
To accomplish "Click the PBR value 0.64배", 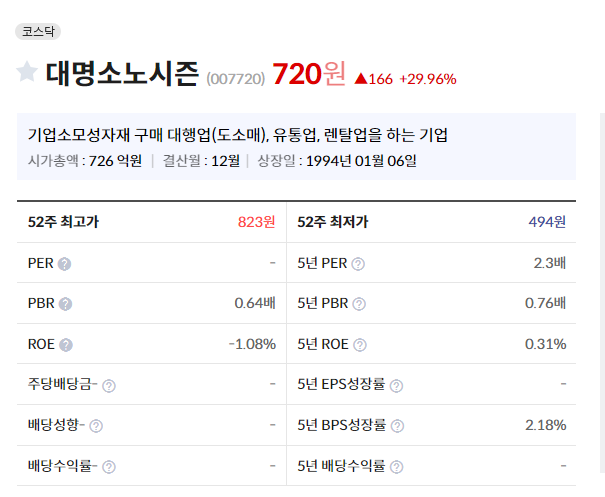I will point(255,303).
